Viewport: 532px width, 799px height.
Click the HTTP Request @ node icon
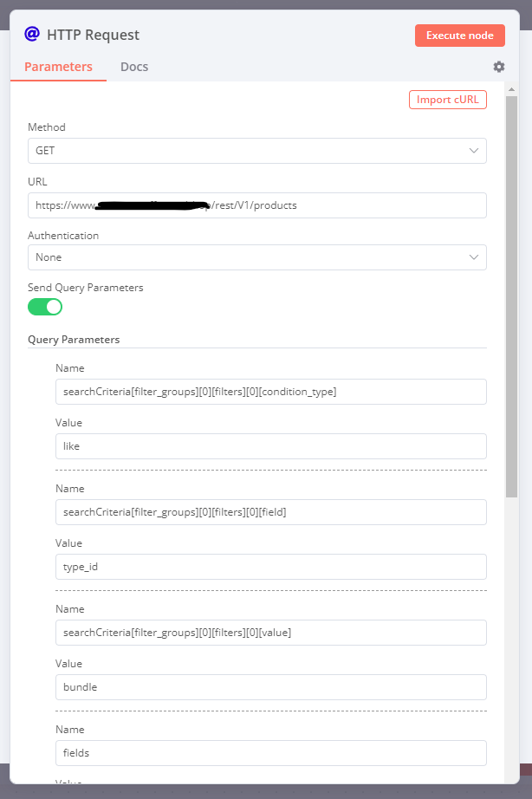(32, 35)
